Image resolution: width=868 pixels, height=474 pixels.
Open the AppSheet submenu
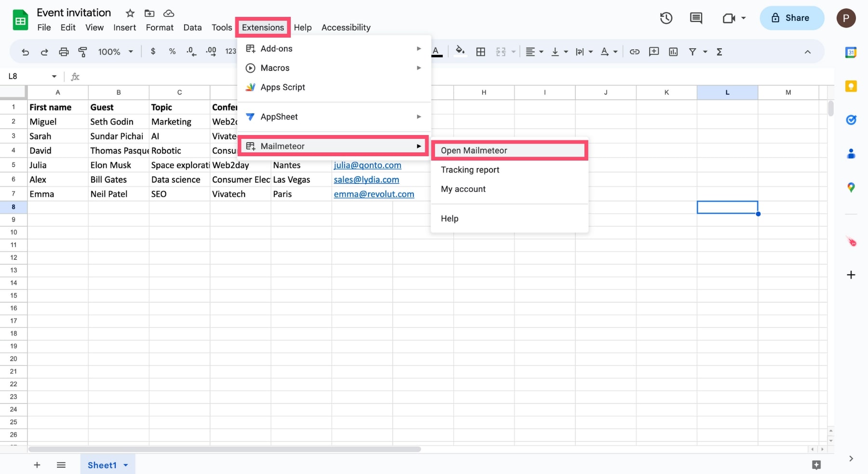(x=334, y=117)
